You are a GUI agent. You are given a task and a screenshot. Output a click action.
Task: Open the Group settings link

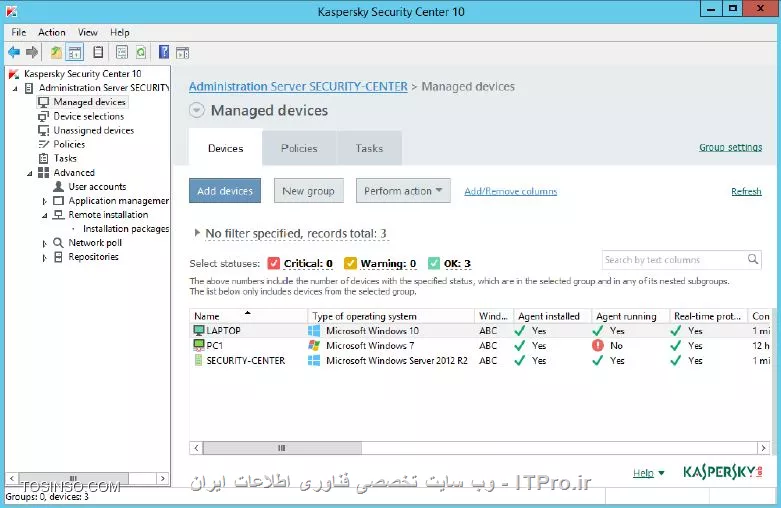pos(730,147)
